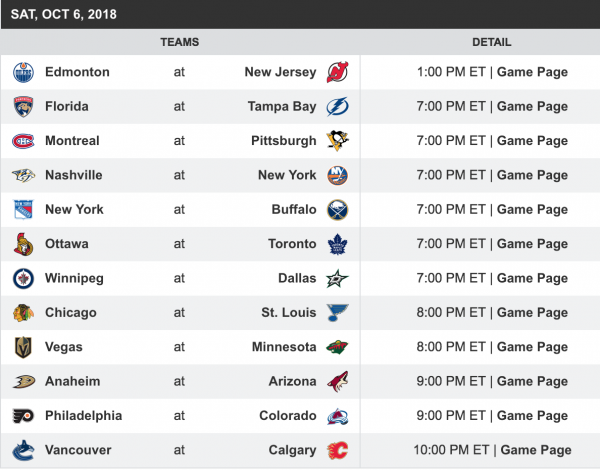The height and width of the screenshot is (470, 600).
Task: Click the Edmonton Oilers logo
Action: pos(23,72)
